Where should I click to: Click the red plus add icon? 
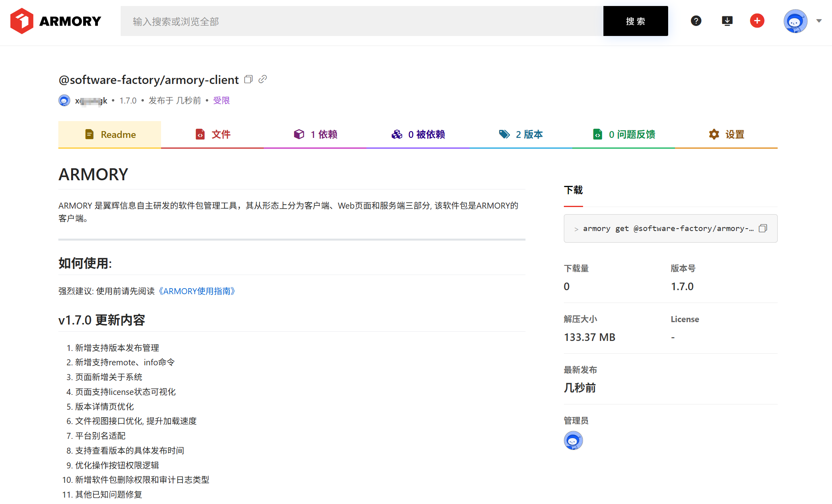757,21
